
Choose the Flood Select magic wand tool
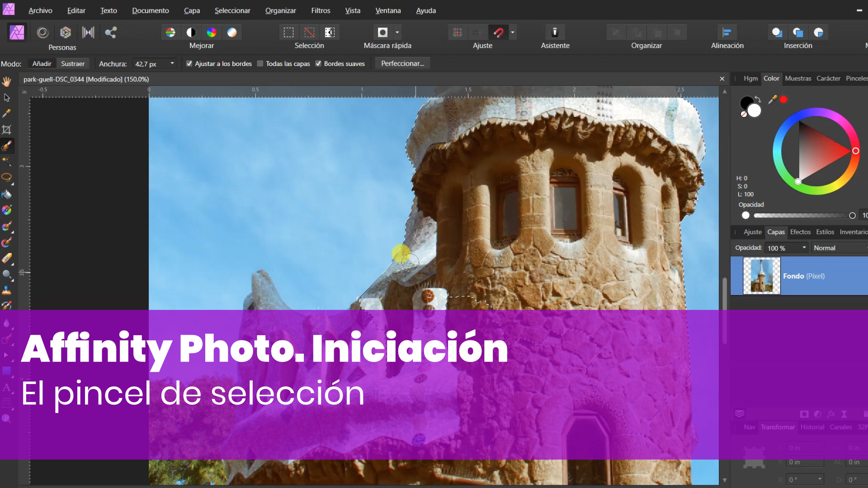(7, 161)
